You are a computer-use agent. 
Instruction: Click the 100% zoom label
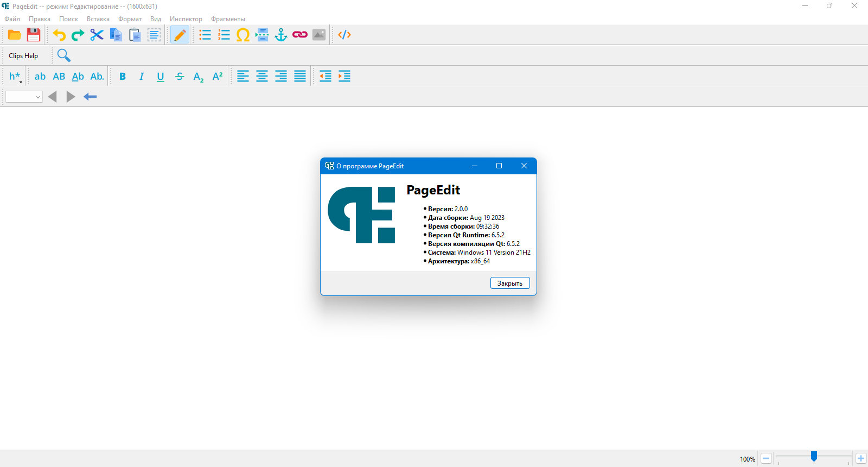[x=748, y=459]
